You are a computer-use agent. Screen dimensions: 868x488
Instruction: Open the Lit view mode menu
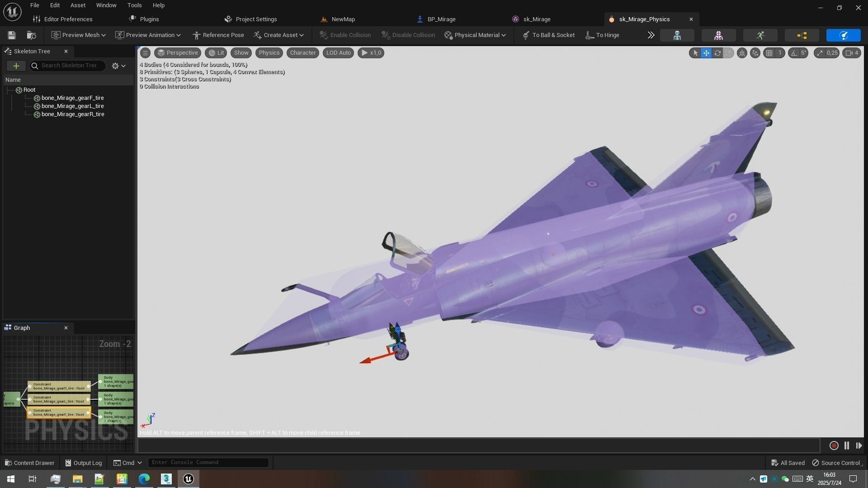[216, 53]
